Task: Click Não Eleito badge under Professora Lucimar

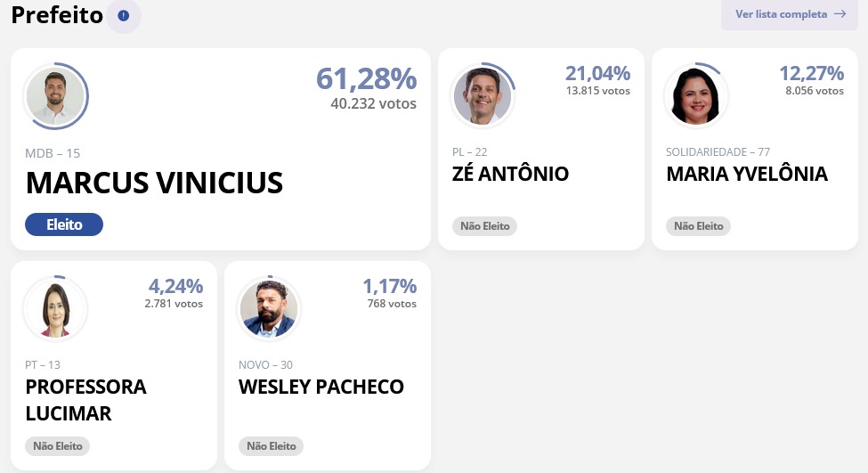Action: click(58, 446)
